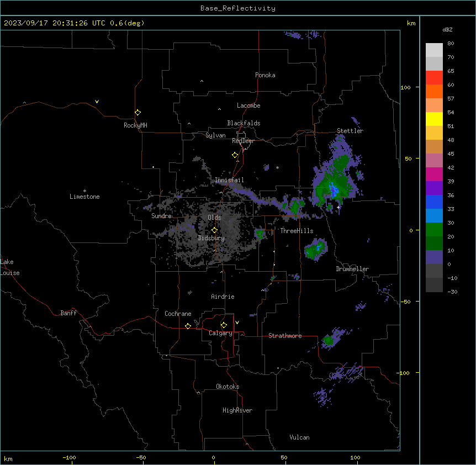This screenshot has width=476, height=465.
Task: Click the green storm cell northwest of Drumheller
Action: pos(316,249)
